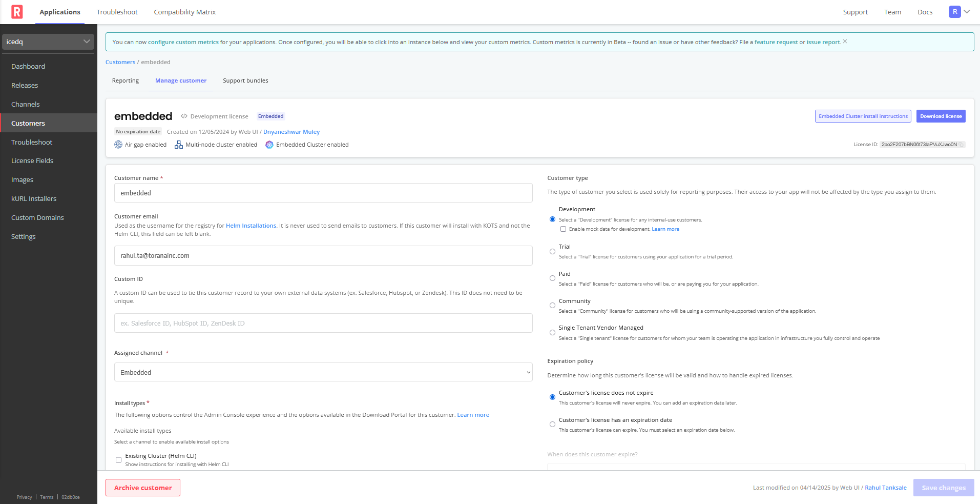Enable mock data for development checkbox
Screen dimensions: 980x504
coord(563,229)
